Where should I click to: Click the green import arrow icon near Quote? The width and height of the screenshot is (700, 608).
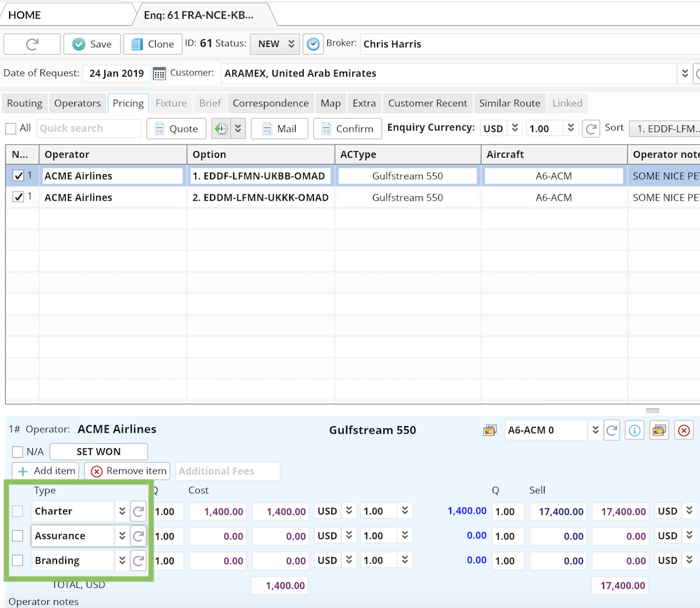pyautogui.click(x=221, y=129)
